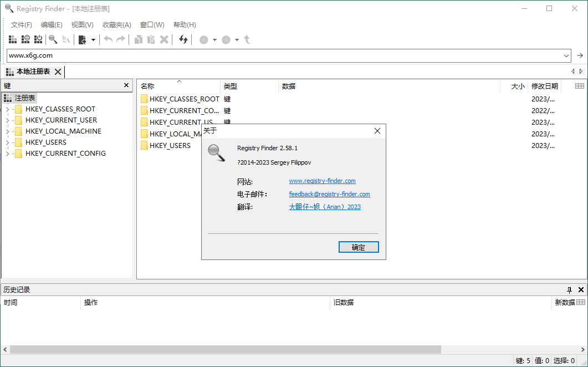Click the Refresh toolbar icon
This screenshot has height=367, width=588.
pos(183,39)
